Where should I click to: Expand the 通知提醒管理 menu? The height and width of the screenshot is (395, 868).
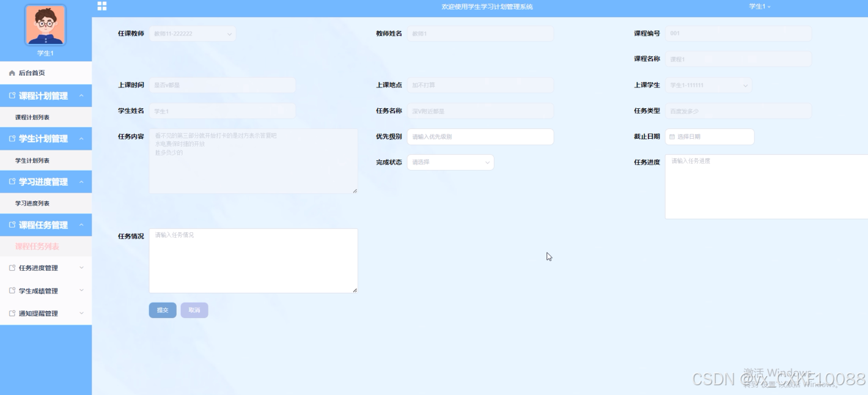click(x=46, y=314)
